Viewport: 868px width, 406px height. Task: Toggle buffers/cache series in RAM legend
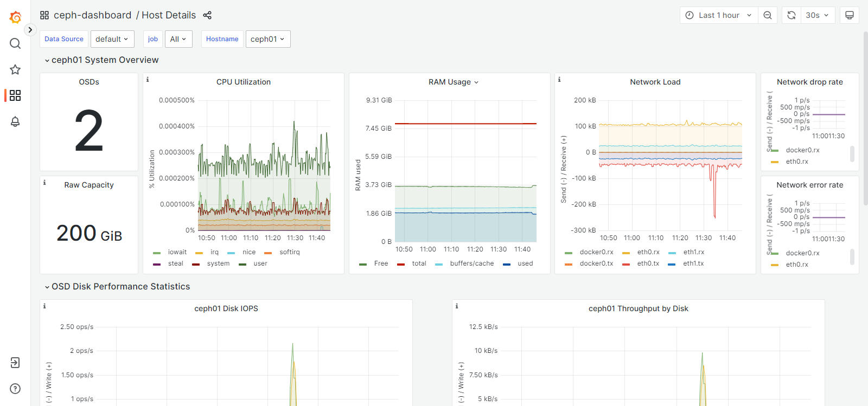[x=471, y=263]
